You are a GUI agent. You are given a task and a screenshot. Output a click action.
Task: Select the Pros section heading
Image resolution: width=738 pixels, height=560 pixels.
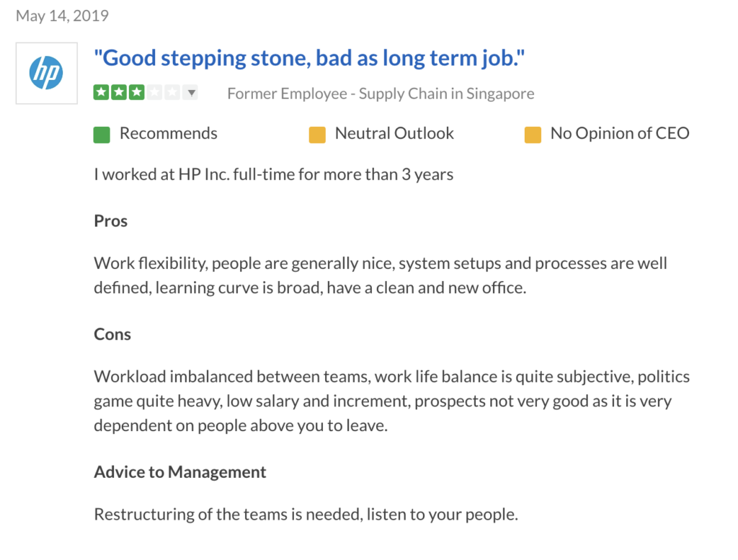tap(110, 221)
